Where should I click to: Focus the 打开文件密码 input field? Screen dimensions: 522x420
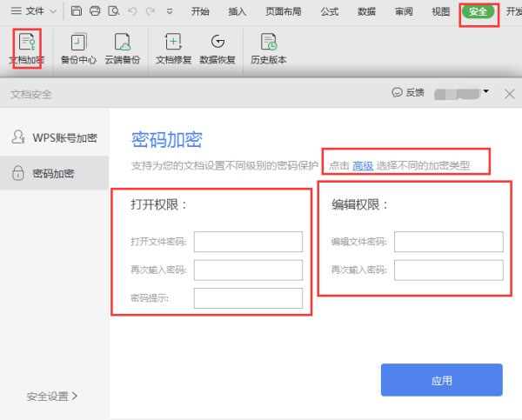[248, 242]
